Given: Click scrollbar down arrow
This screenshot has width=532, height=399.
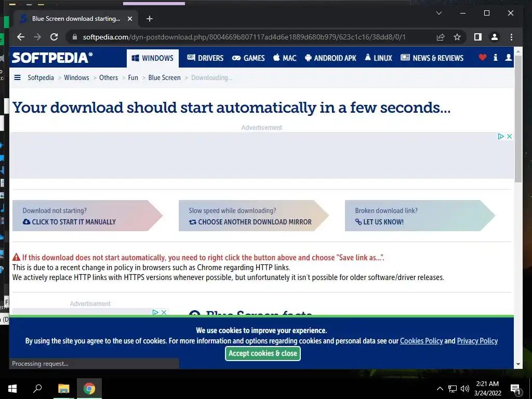Looking at the screenshot, I should 518,364.
